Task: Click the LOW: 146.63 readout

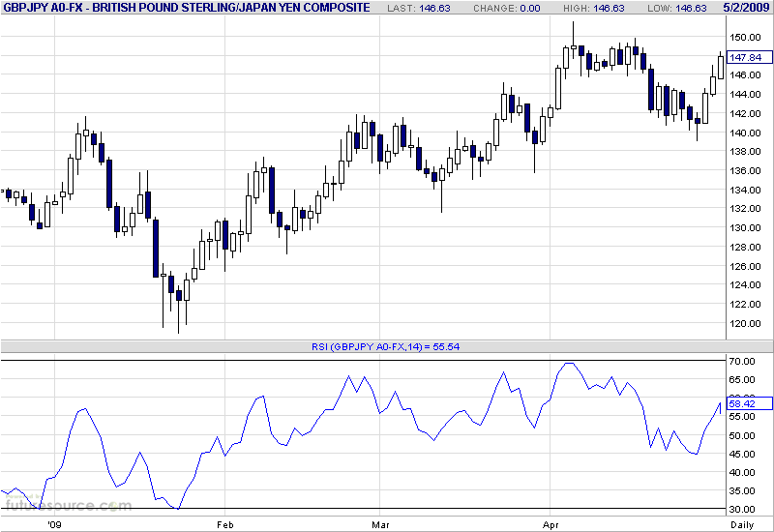Action: [676, 8]
